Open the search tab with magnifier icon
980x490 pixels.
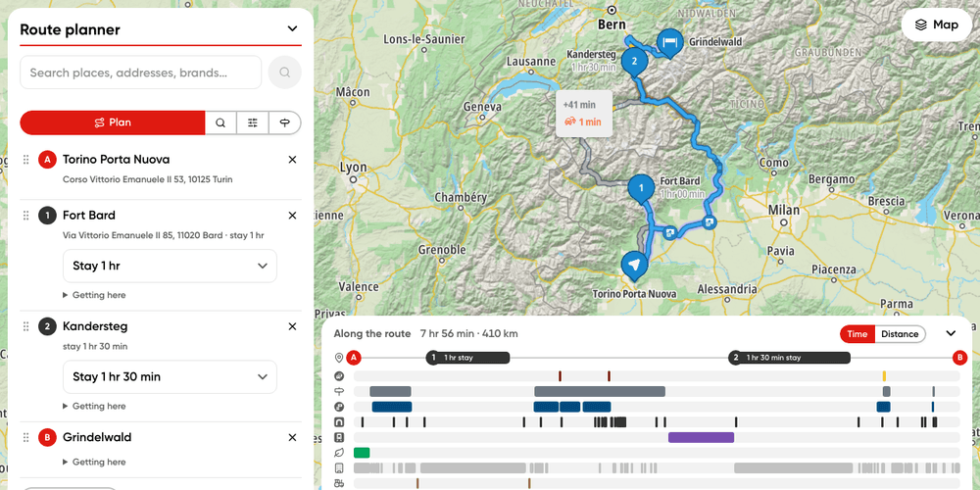[x=220, y=122]
